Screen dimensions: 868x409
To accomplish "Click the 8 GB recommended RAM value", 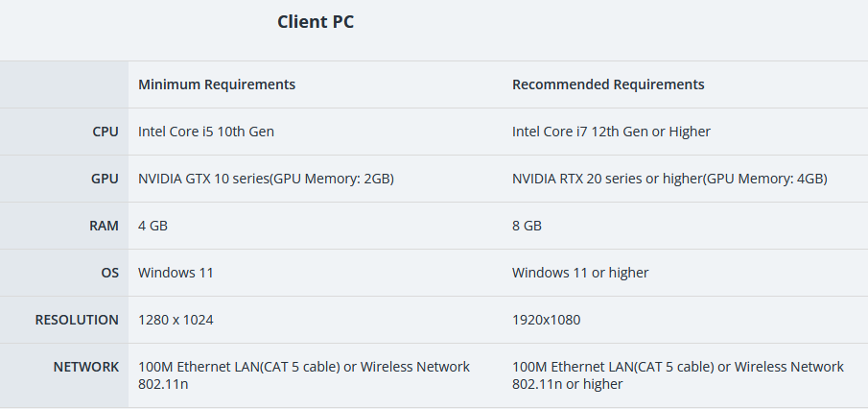I will click(527, 226).
